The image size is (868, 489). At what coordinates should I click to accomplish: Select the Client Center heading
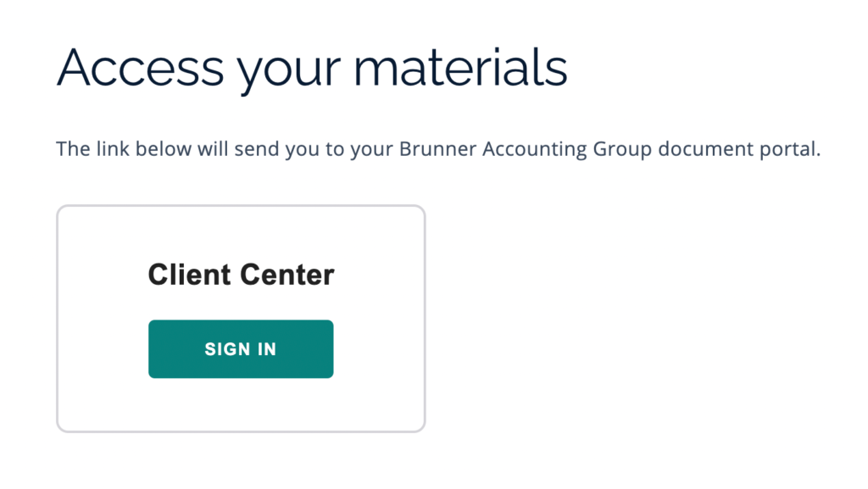point(241,275)
